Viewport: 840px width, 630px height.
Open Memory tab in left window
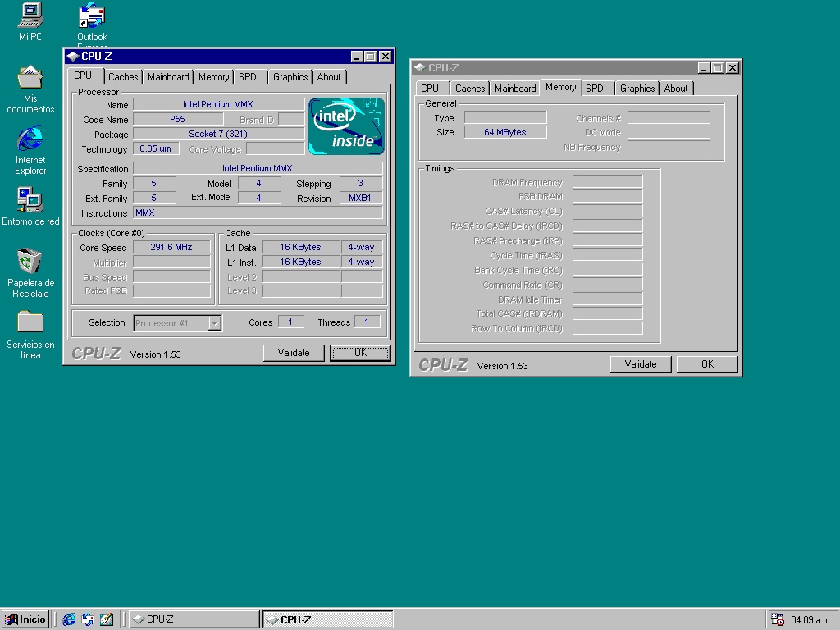(x=214, y=77)
